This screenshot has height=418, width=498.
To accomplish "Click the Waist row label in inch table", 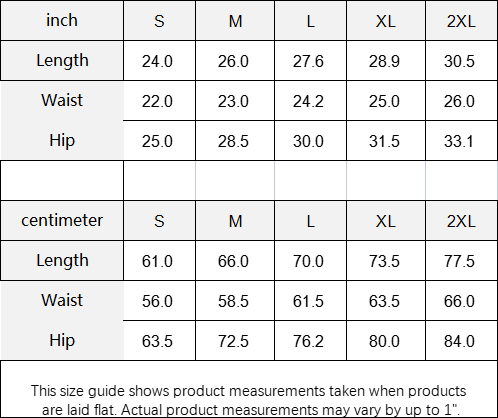I will click(62, 101).
